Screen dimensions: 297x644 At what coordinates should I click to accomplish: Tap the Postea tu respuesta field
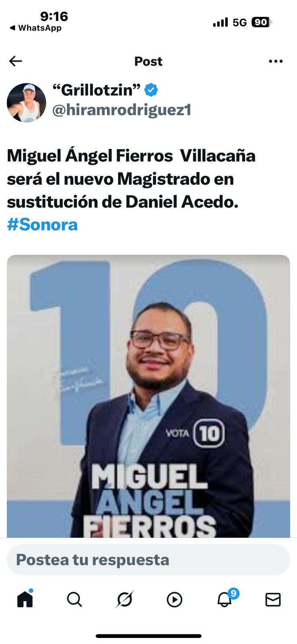(x=148, y=559)
